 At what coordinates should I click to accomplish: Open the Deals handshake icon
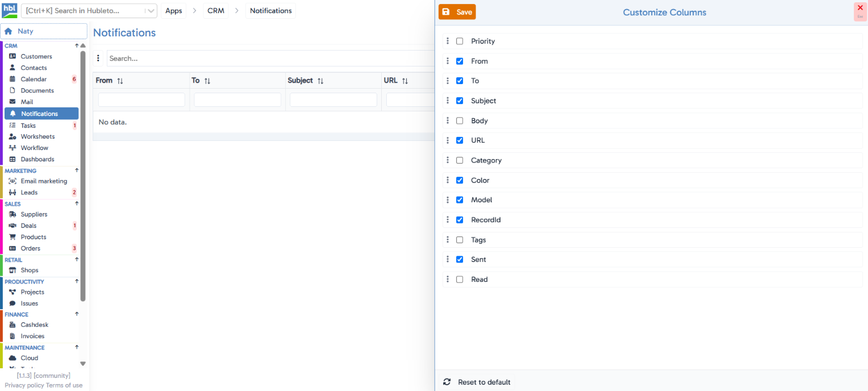12,226
